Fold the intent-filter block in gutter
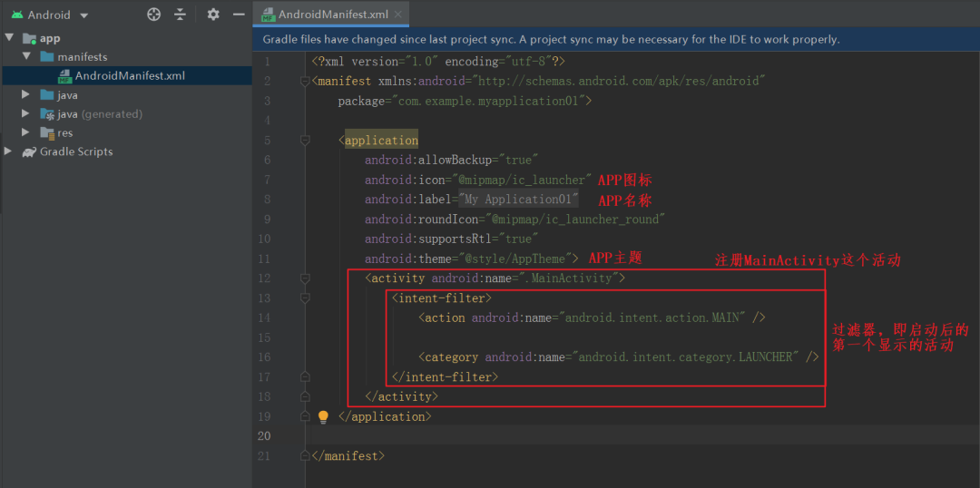The image size is (980, 488). point(305,298)
